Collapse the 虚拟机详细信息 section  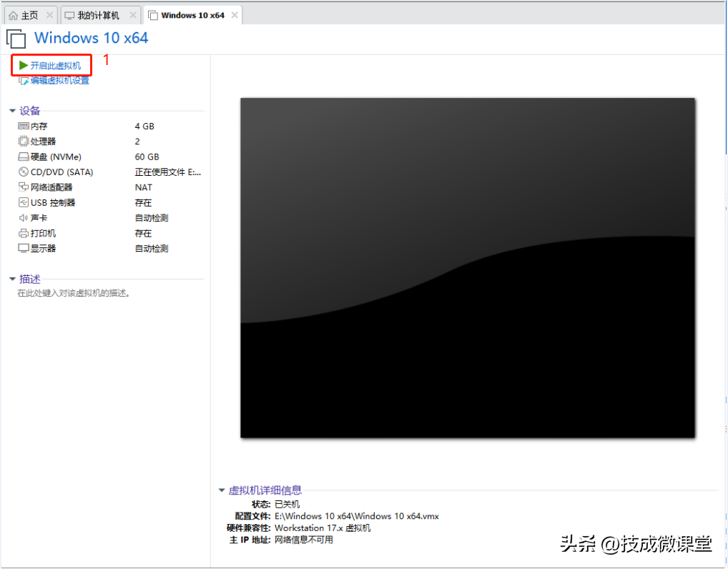(222, 490)
